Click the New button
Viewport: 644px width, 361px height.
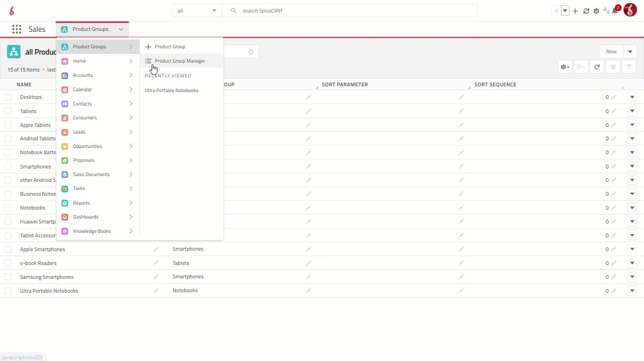tap(611, 51)
